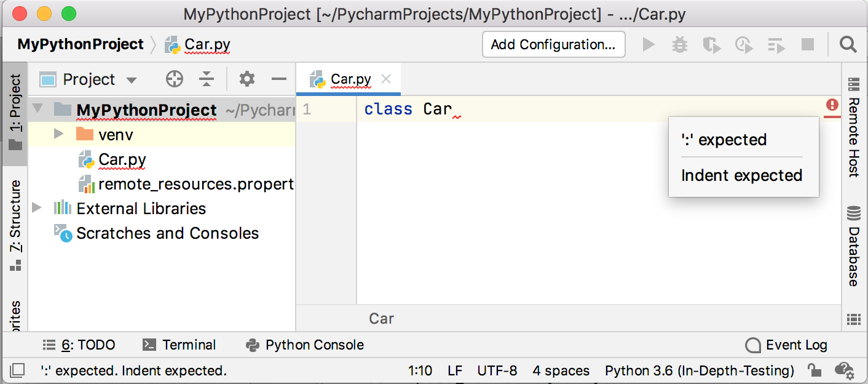Click the Collapse All icon in Project panel

[x=207, y=79]
